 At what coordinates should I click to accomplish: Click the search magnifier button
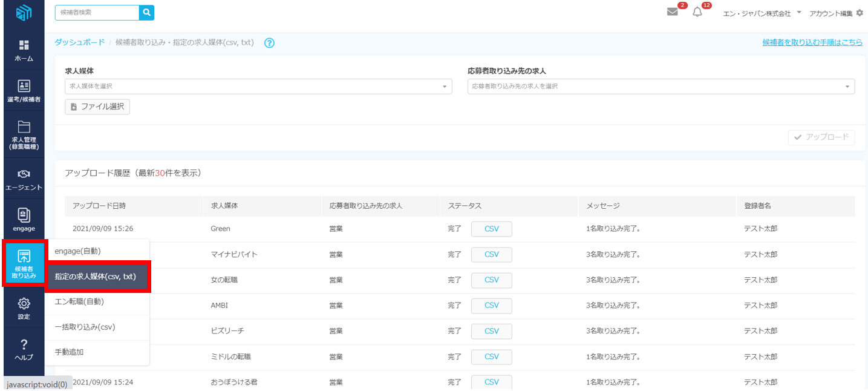coord(146,13)
